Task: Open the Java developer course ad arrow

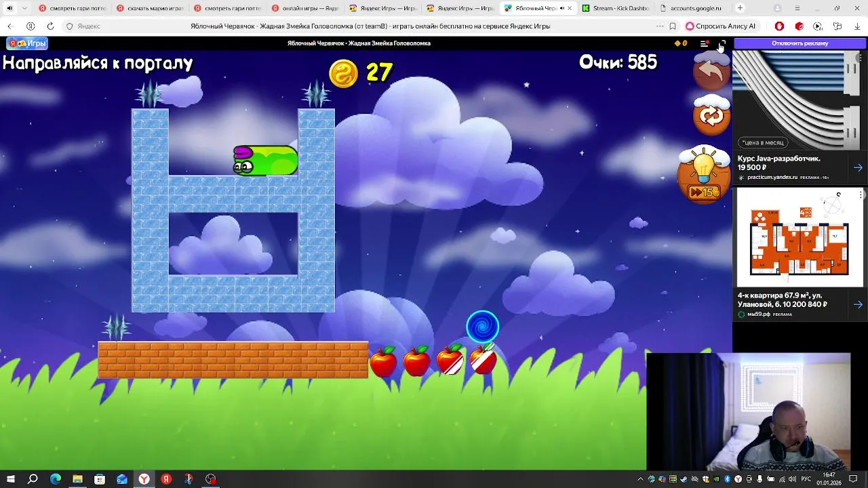Action: 858,167
